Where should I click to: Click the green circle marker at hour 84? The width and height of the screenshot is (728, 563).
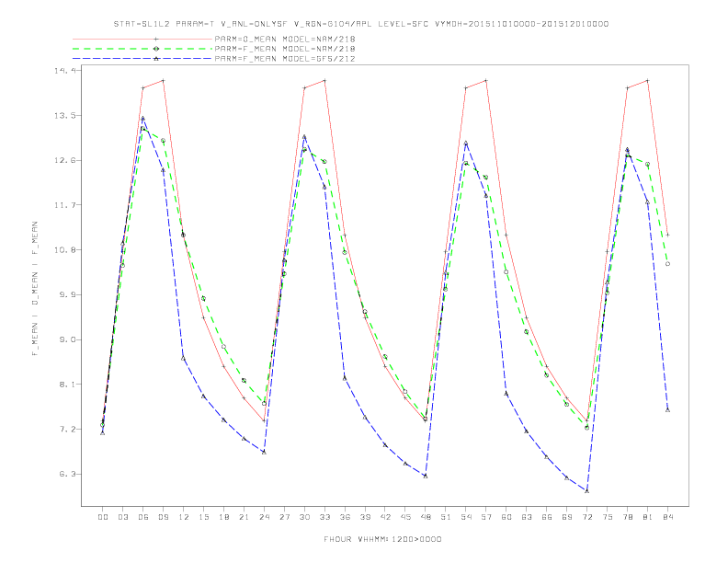667,264
